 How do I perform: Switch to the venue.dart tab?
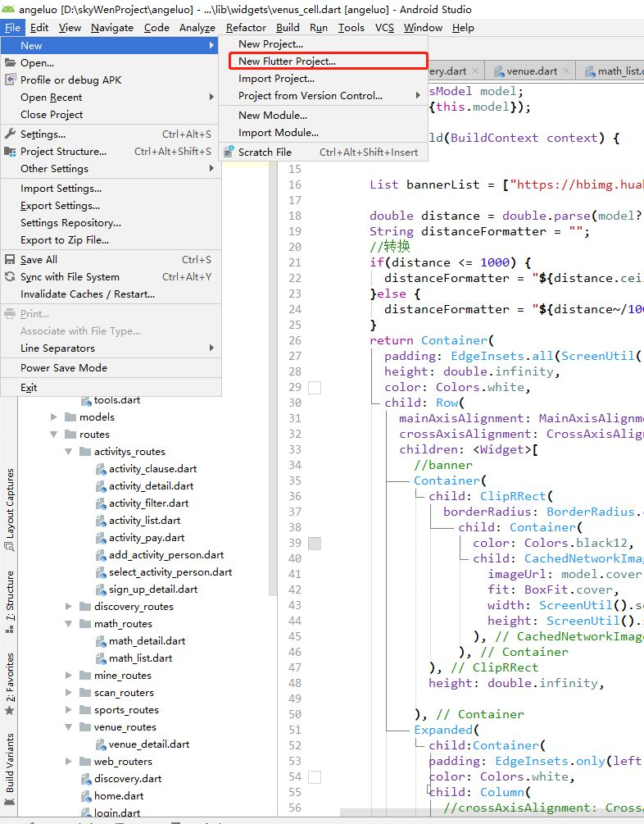click(x=530, y=71)
